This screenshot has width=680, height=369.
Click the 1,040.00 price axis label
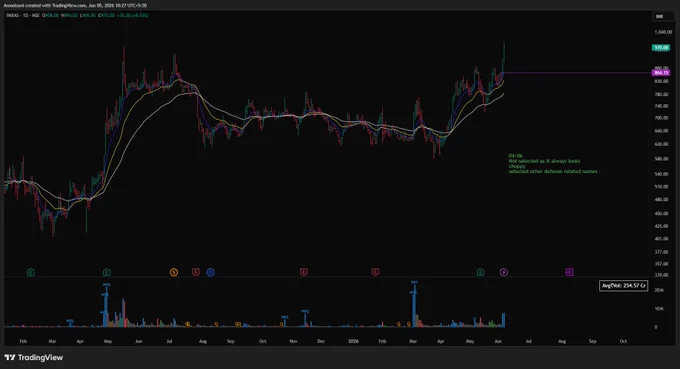(663, 32)
